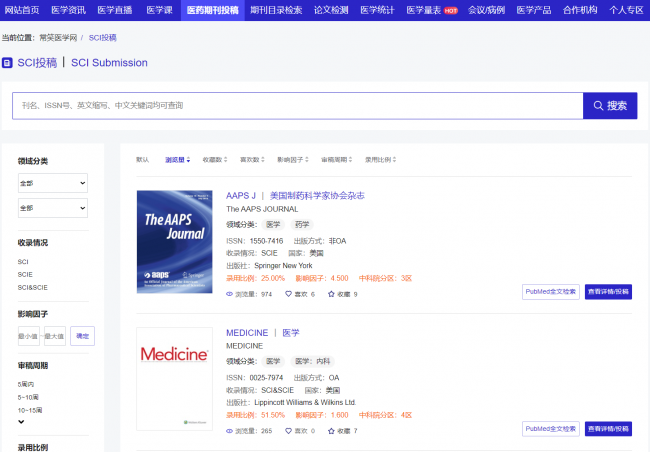The width and height of the screenshot is (650, 452).
Task: Click the 医学 tag under MEDICINE
Action: point(273,361)
